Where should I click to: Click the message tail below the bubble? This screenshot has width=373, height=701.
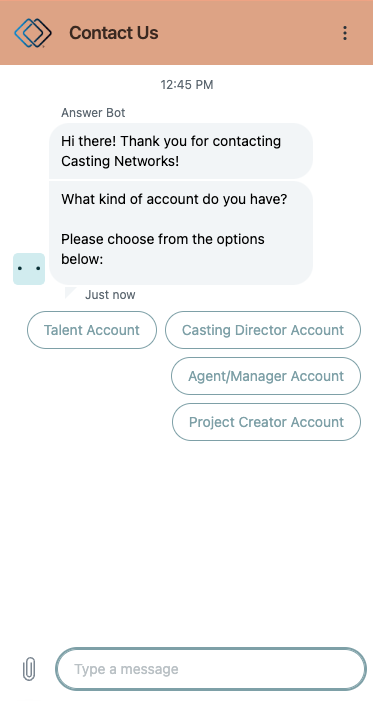pos(71,292)
